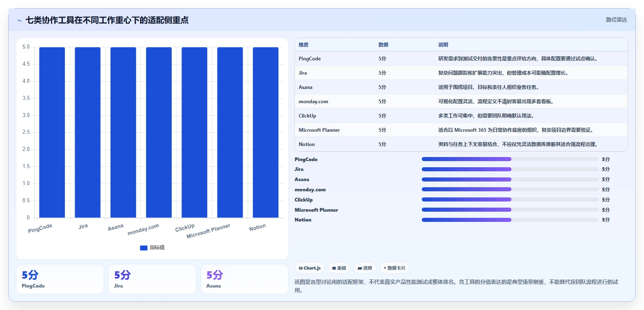Click the Jira bar in the chart
The image size is (644, 310).
point(88,133)
